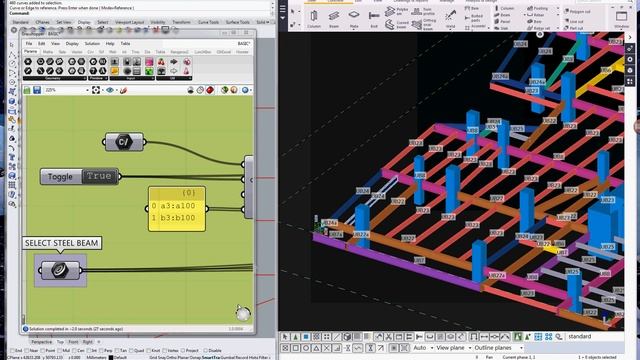Click the Zoom Extents icon in Grasshopper
This screenshot has height=360, width=640.
click(96, 90)
